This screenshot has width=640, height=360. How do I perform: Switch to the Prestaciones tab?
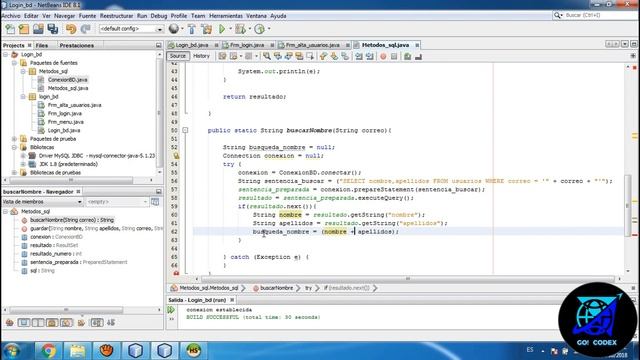(77, 45)
